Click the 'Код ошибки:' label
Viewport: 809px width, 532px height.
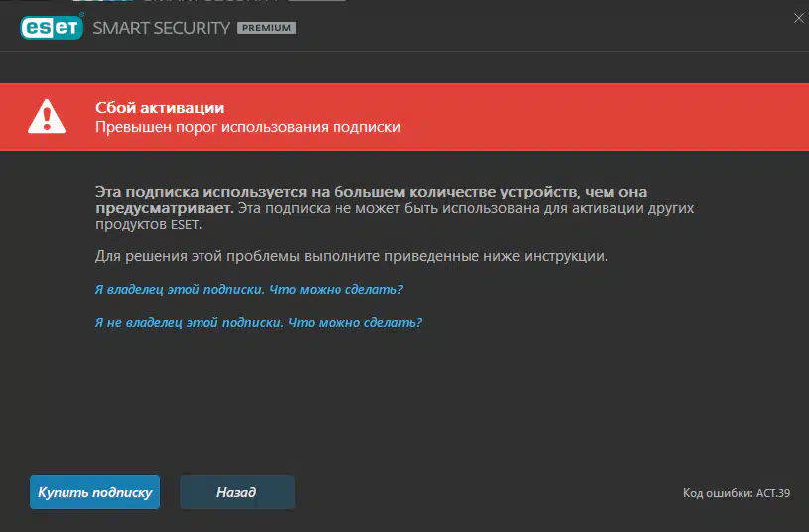(x=718, y=493)
